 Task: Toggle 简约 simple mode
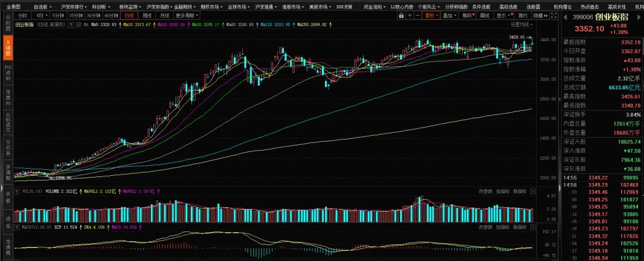[x=522, y=15]
